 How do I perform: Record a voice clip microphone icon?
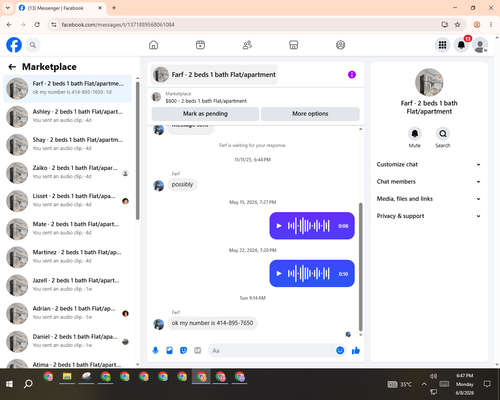click(x=155, y=350)
